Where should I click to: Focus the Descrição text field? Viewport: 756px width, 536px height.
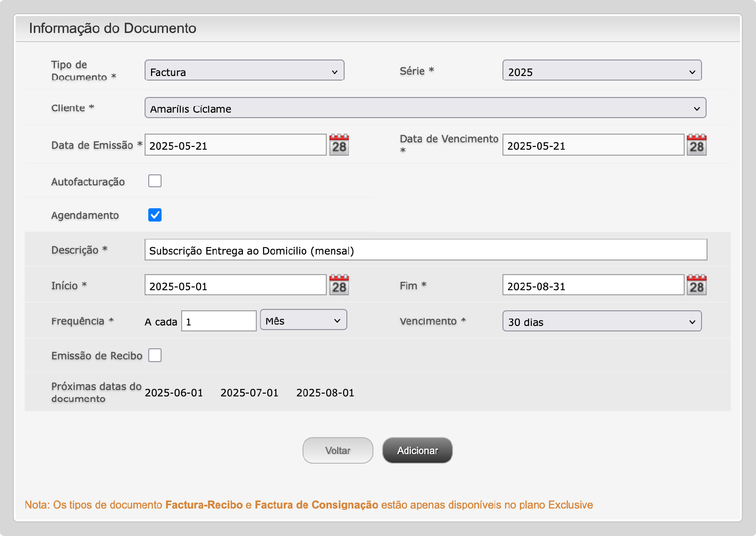coord(426,250)
